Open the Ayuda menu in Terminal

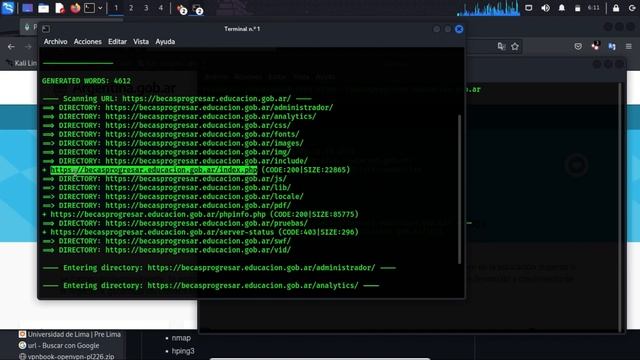click(x=165, y=42)
